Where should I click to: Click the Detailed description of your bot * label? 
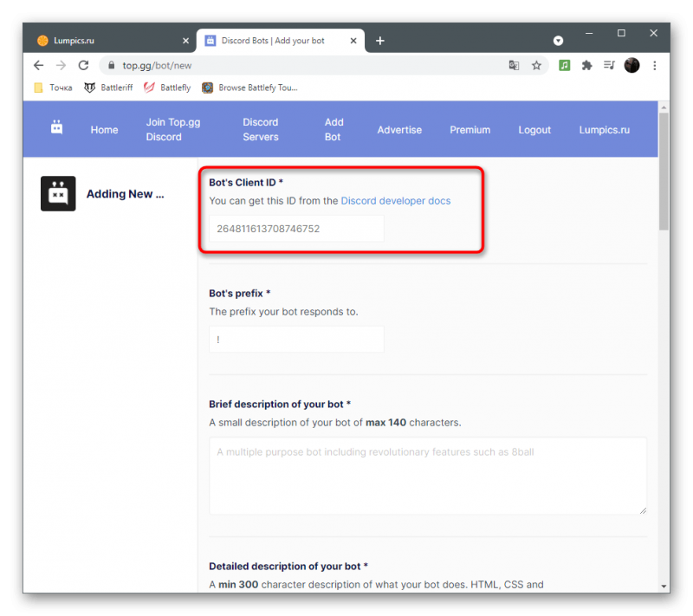click(x=288, y=566)
